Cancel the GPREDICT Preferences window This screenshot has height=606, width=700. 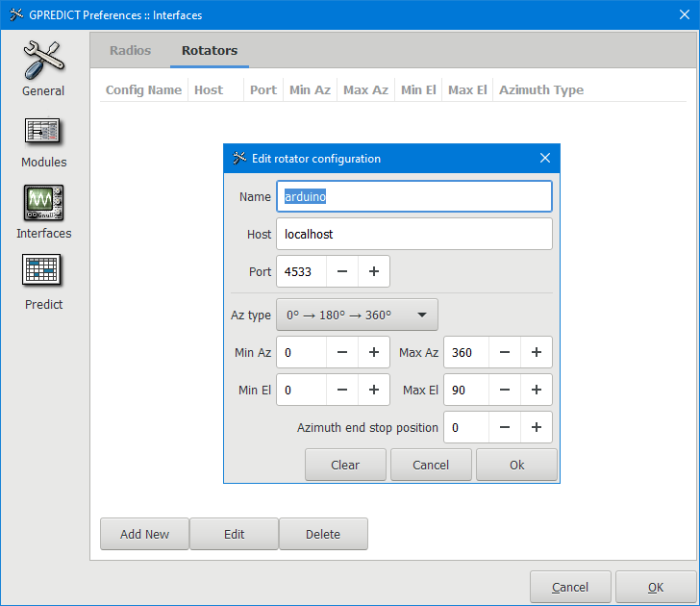pyautogui.click(x=570, y=587)
